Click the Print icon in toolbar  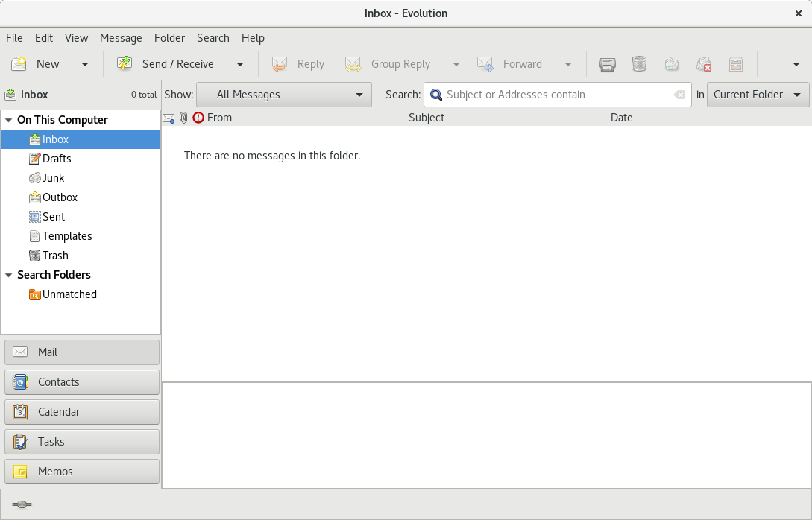coord(608,64)
